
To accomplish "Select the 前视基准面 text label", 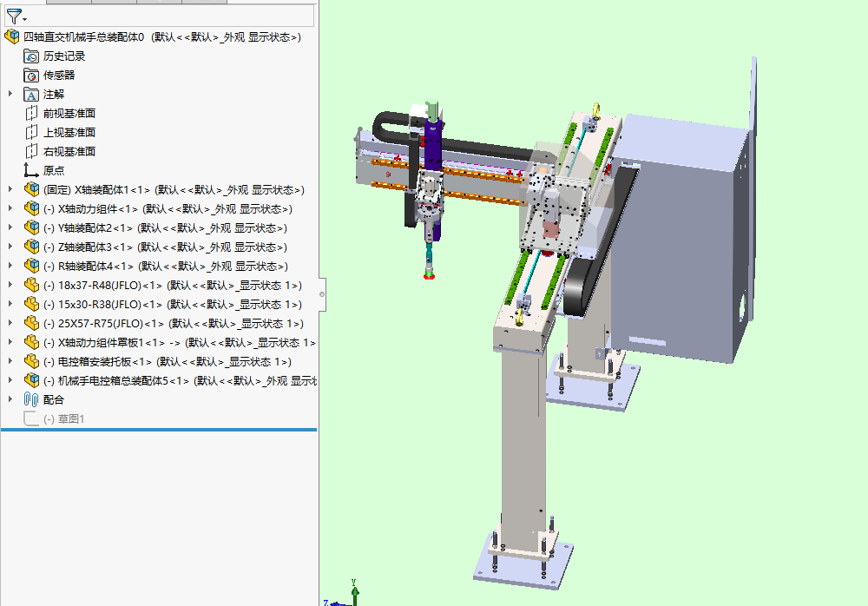I will (x=69, y=114).
